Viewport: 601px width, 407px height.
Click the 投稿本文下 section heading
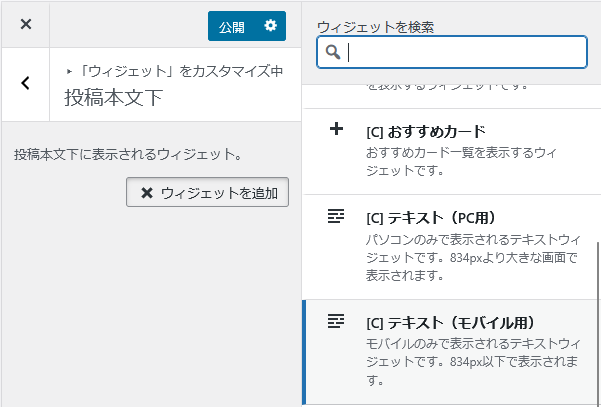click(x=113, y=98)
